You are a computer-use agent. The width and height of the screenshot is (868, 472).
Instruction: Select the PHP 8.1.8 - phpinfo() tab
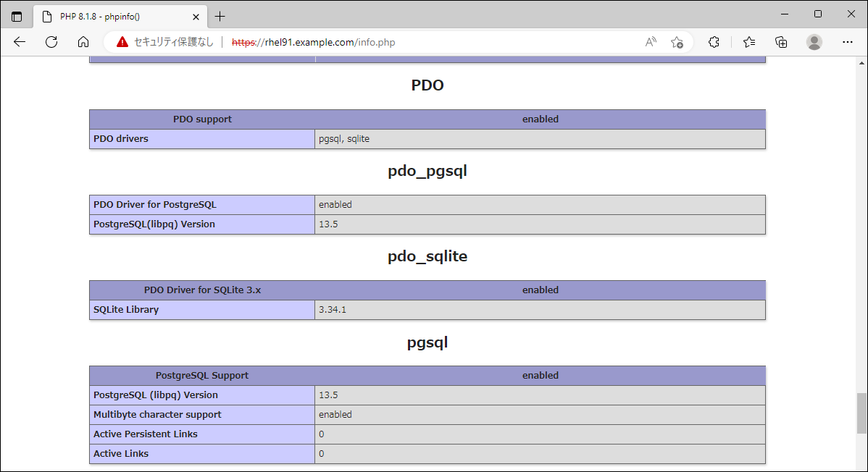121,17
